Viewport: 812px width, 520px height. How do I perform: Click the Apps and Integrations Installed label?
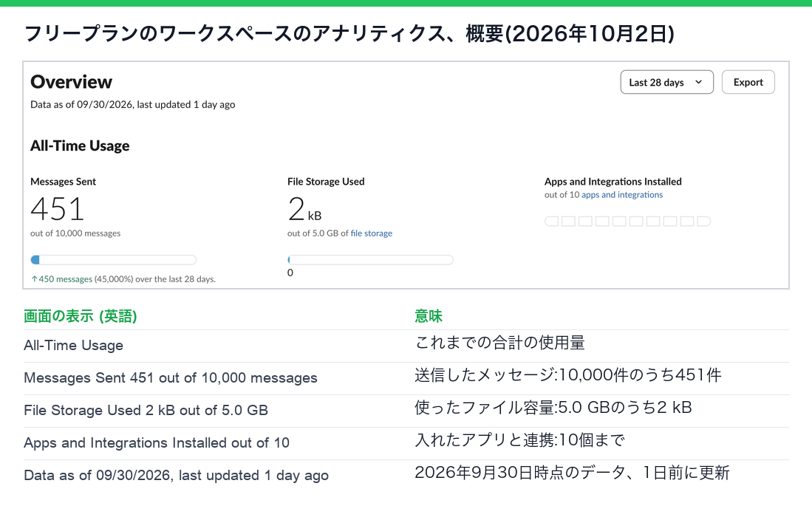tap(613, 182)
